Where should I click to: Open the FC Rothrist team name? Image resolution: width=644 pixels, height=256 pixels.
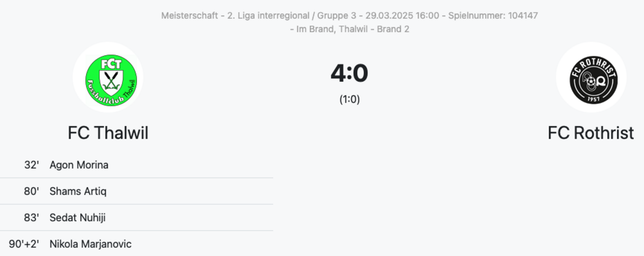[x=591, y=133]
